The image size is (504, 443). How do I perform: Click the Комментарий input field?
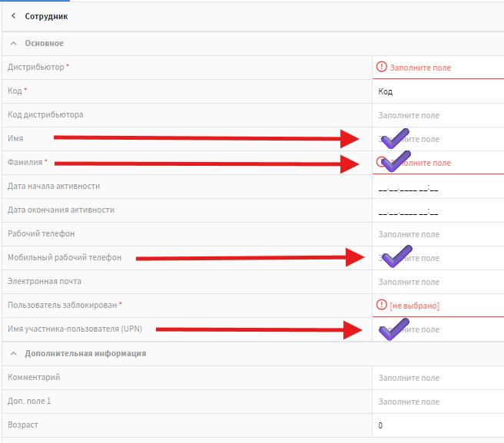click(x=438, y=378)
